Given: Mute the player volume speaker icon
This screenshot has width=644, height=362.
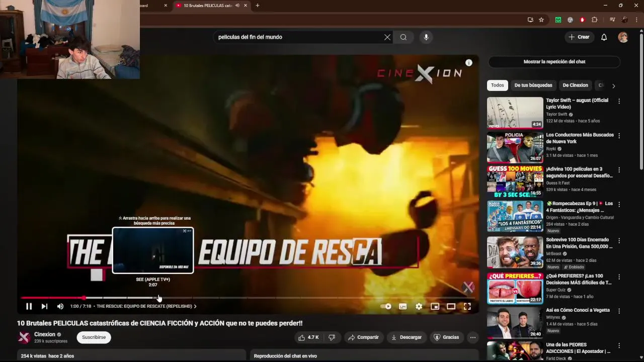Looking at the screenshot, I should pyautogui.click(x=60, y=306).
